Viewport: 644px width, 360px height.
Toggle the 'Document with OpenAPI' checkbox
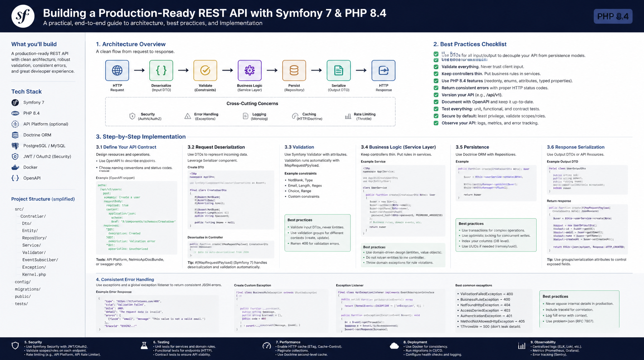tap(436, 102)
